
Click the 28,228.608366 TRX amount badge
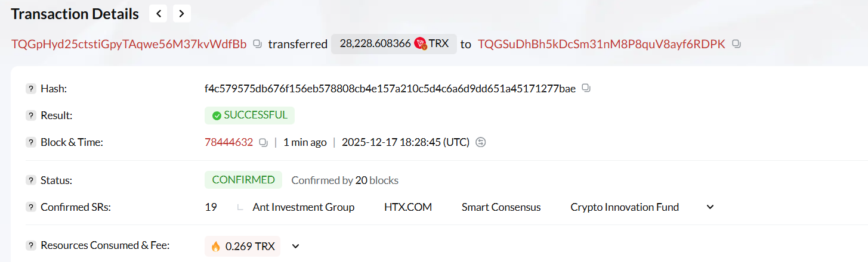(x=394, y=43)
